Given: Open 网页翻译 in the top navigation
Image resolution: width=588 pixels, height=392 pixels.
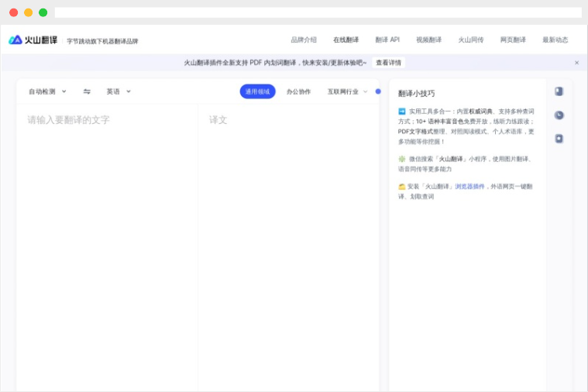Looking at the screenshot, I should [x=513, y=40].
